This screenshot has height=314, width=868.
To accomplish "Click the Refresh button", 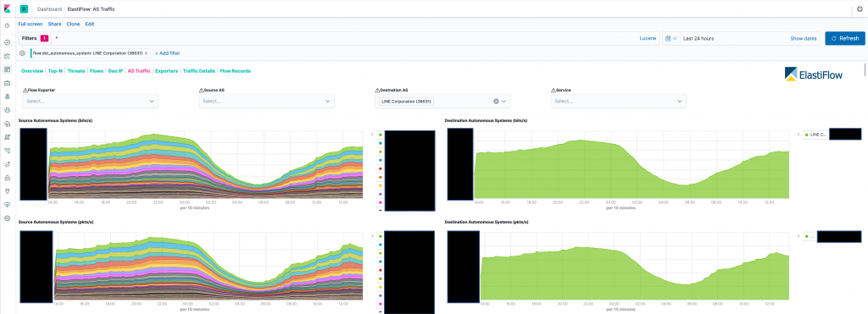I will click(x=845, y=39).
